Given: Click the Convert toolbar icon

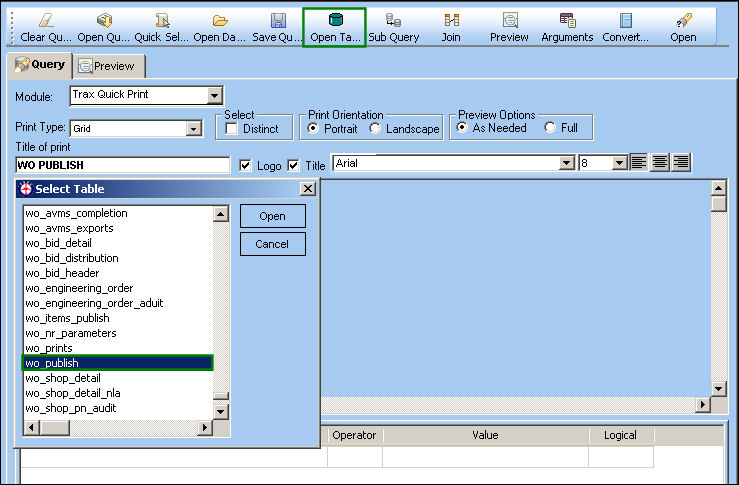Looking at the screenshot, I should pos(625,20).
